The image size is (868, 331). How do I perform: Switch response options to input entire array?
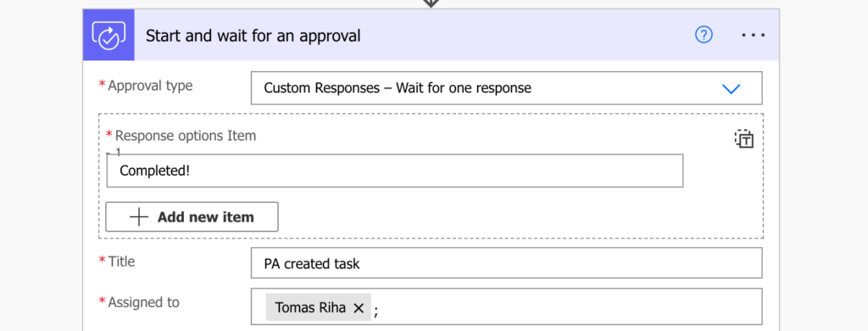coord(744,139)
